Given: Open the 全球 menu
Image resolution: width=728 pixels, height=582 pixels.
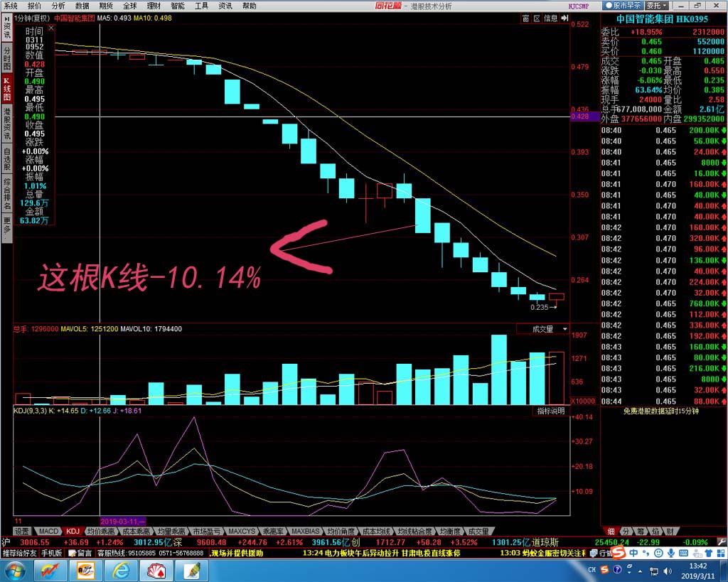Looking at the screenshot, I should [x=129, y=6].
